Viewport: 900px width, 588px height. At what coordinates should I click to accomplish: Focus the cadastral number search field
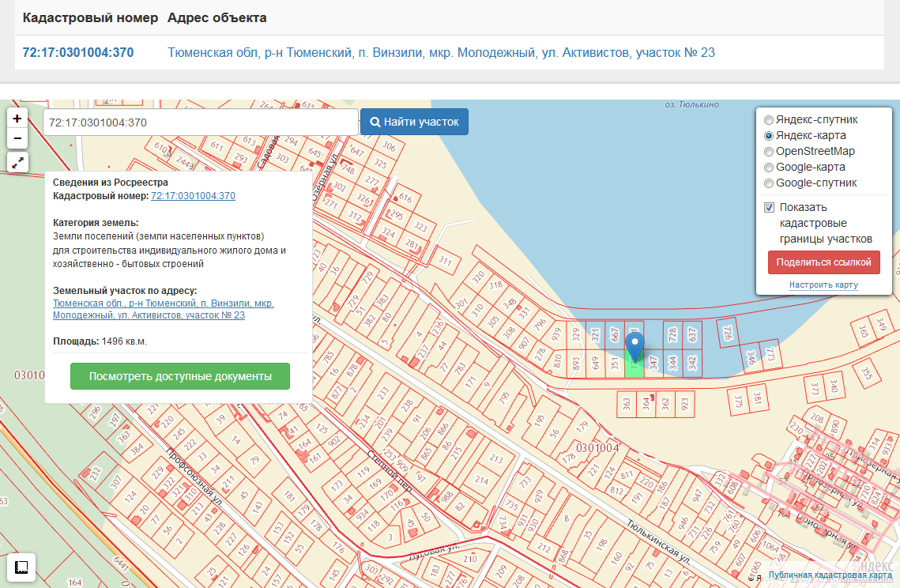click(201, 122)
